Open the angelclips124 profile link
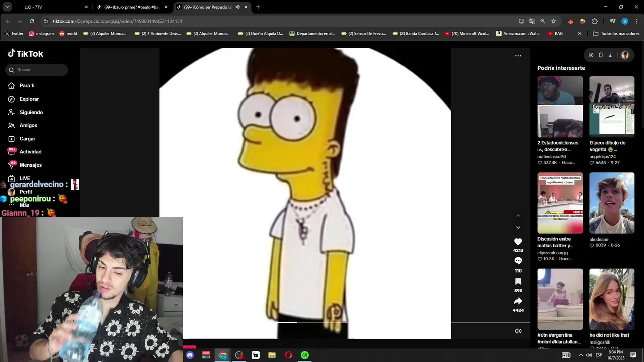644x362 pixels. pos(602,157)
